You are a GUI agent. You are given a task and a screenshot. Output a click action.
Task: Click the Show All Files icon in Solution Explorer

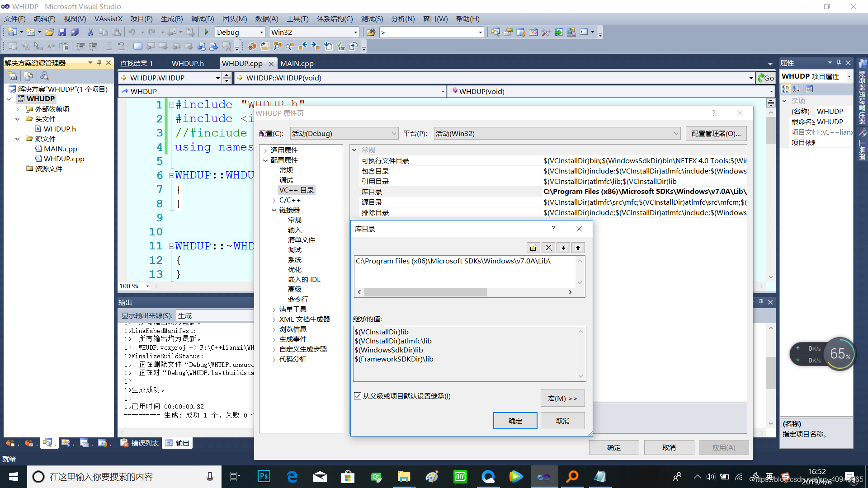28,76
